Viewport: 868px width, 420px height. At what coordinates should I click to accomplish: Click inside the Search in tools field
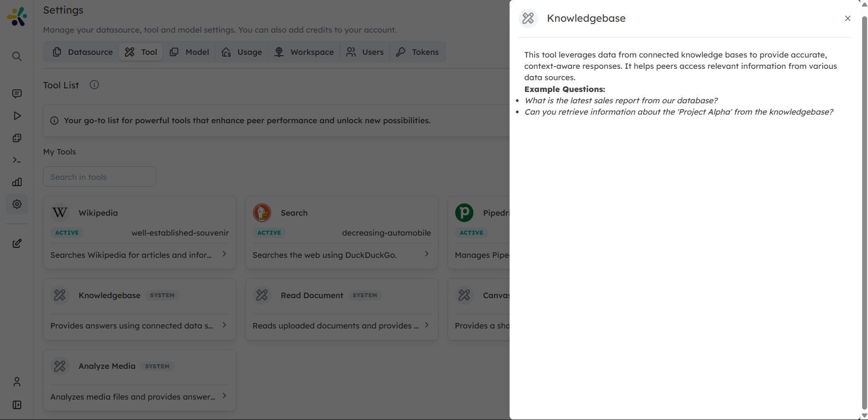[x=99, y=177]
